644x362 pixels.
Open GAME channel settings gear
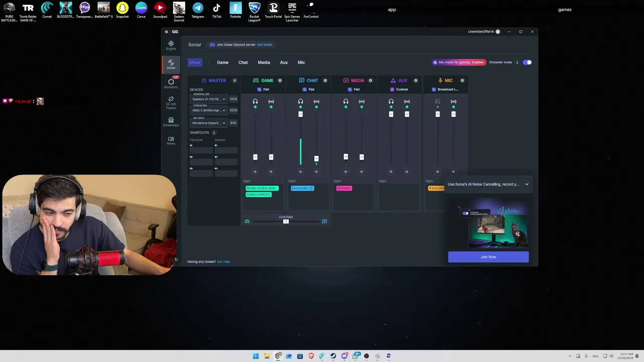coord(280,80)
